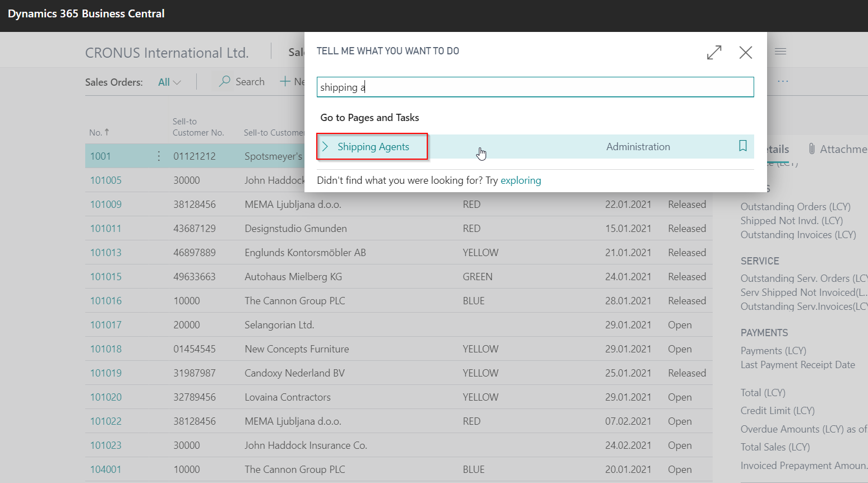
Task: Sort by the No. column header
Action: pyautogui.click(x=99, y=133)
